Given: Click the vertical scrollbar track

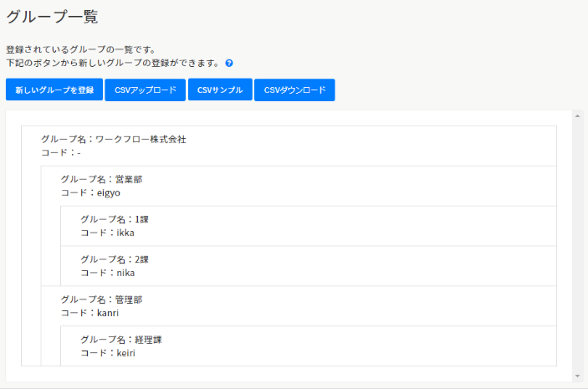Looking at the screenshot, I should [577, 251].
